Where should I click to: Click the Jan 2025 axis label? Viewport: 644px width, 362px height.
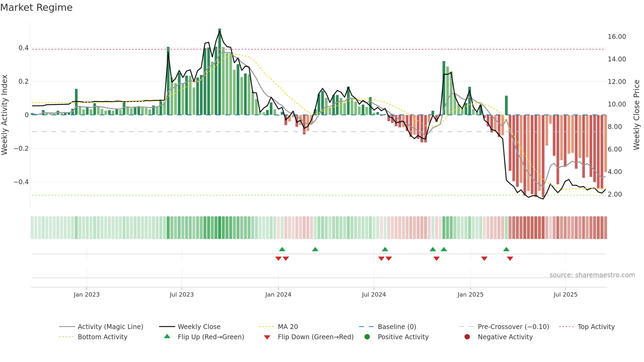coord(470,294)
